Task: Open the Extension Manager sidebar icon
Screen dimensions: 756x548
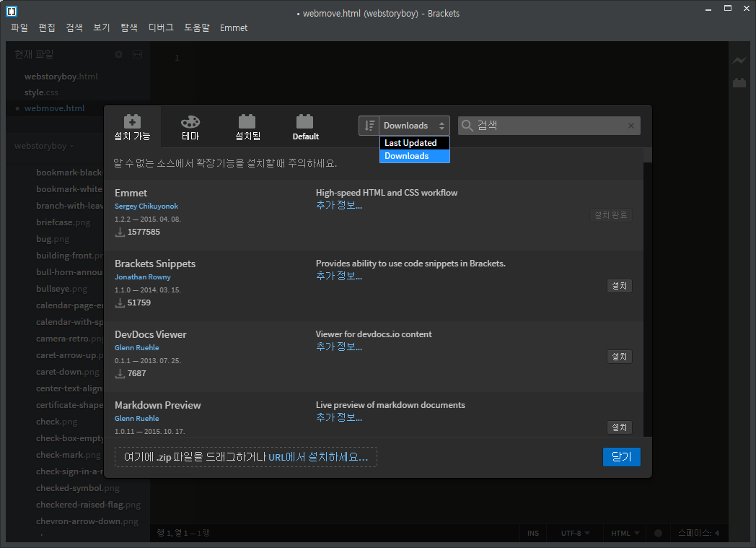Action: (739, 82)
